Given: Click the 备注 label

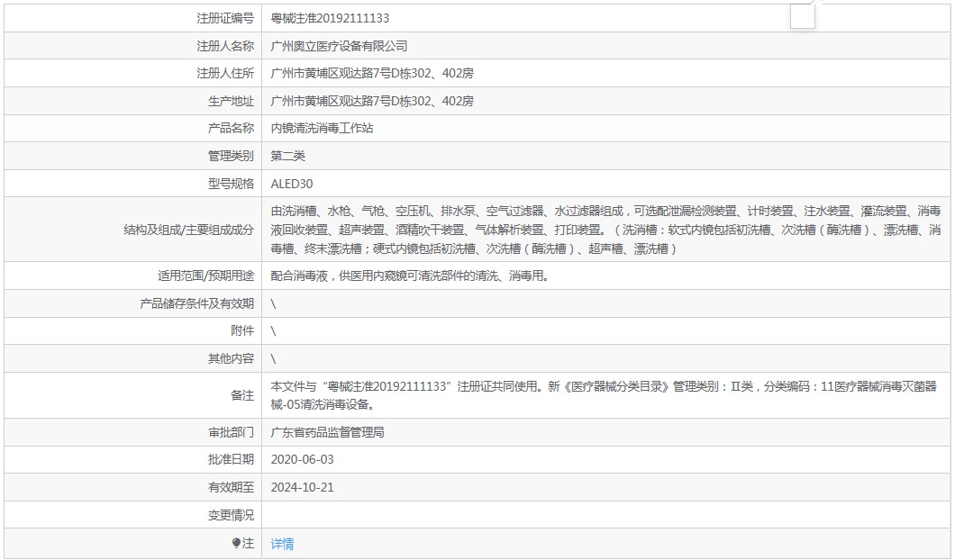Looking at the screenshot, I should [x=242, y=395].
